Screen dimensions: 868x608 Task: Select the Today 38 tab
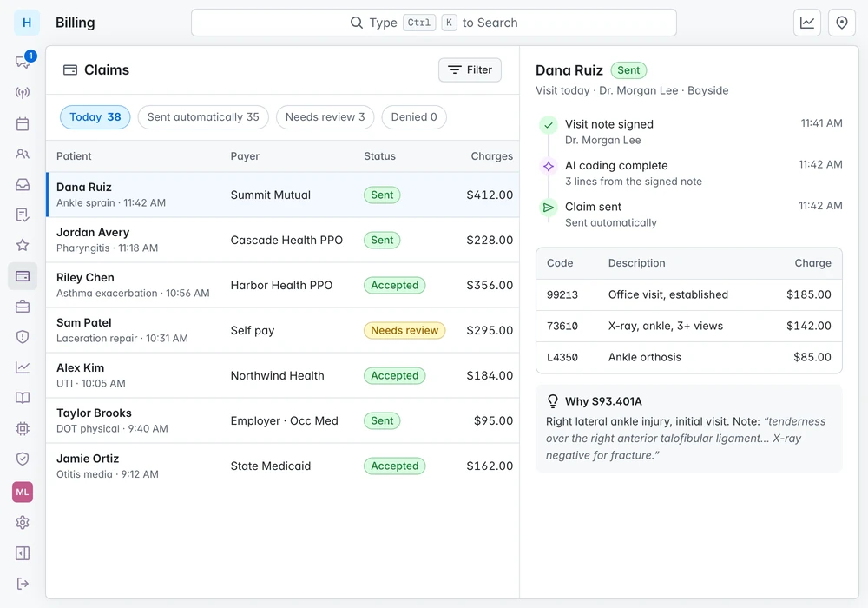point(95,117)
